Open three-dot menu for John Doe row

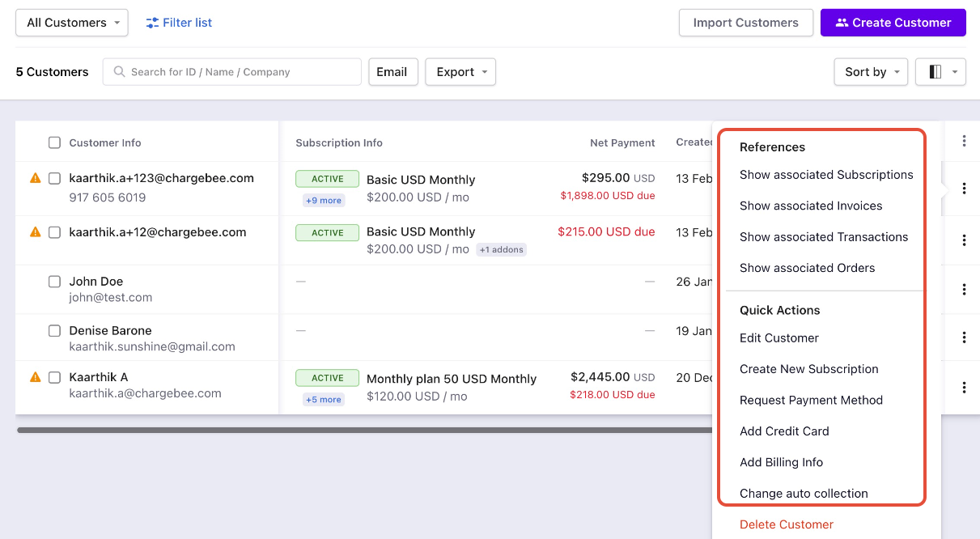point(964,289)
